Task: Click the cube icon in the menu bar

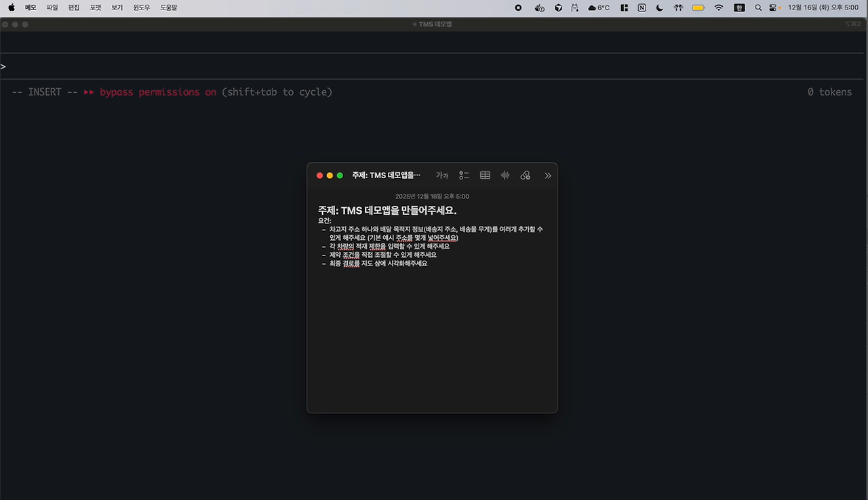Action: pyautogui.click(x=558, y=7)
